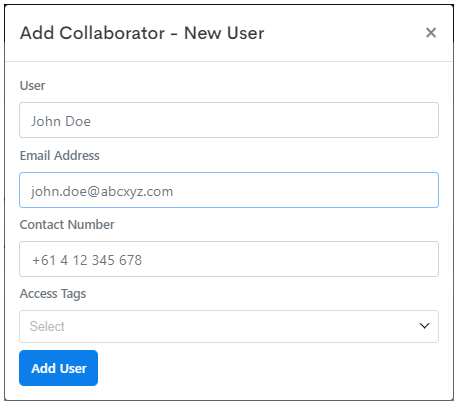Click the Access Tags chevron arrow
Viewport: 456px width, 404px height.
pyautogui.click(x=424, y=326)
